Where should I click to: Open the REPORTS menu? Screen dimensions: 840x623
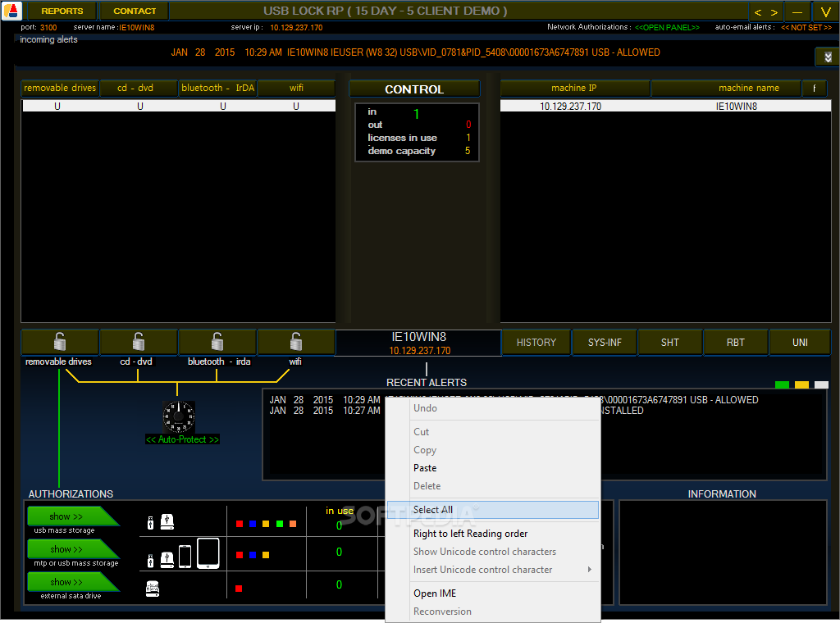point(62,11)
